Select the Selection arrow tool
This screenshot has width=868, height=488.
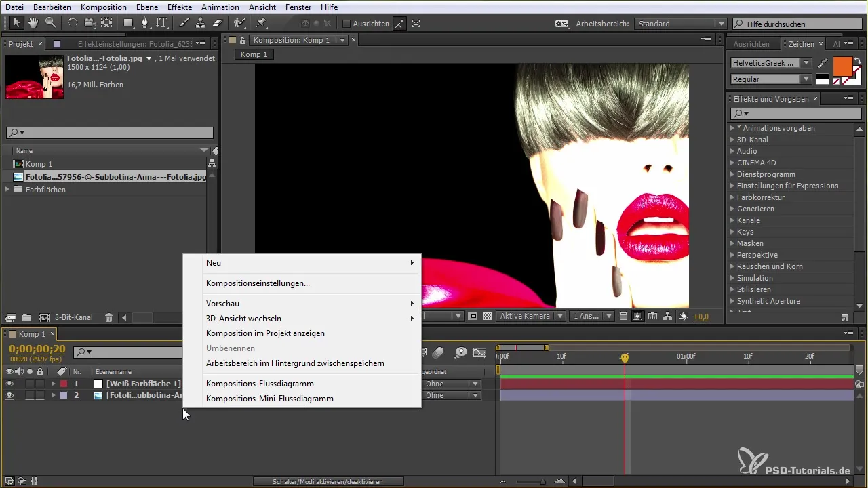(x=16, y=23)
